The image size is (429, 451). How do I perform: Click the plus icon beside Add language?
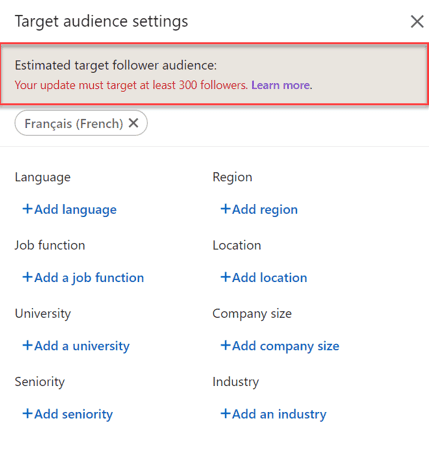click(27, 209)
